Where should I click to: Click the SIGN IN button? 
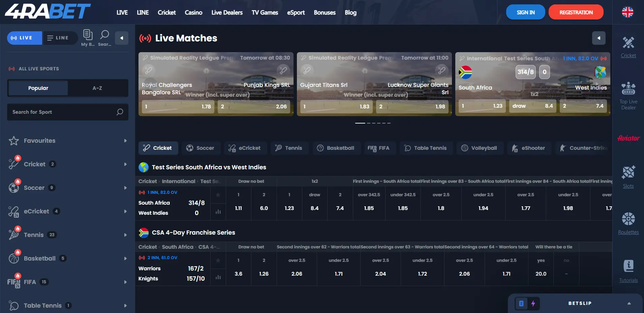pyautogui.click(x=526, y=12)
